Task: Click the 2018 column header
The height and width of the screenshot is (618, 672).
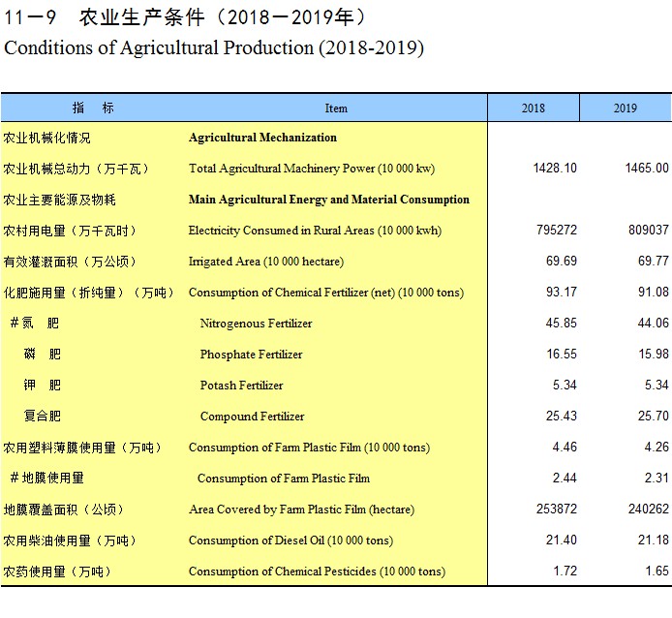Action: point(534,108)
